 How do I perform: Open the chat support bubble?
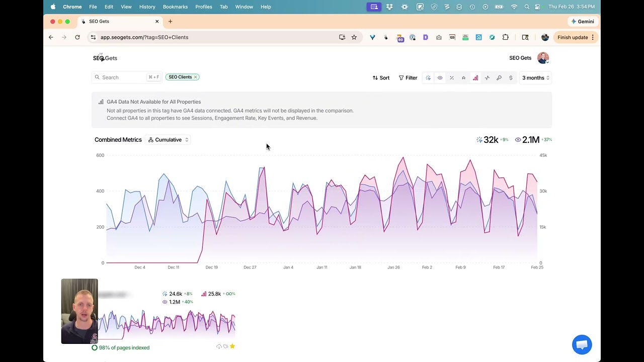tap(582, 345)
